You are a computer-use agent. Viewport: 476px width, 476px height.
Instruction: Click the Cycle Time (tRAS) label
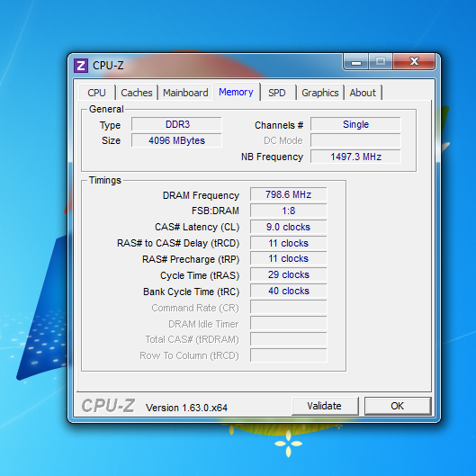(200, 275)
